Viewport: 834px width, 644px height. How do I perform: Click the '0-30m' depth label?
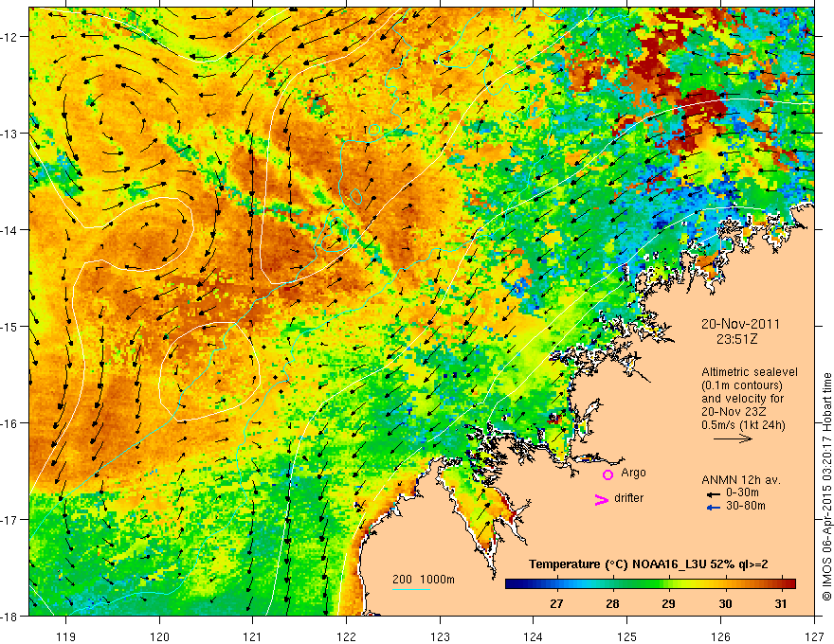(x=742, y=493)
